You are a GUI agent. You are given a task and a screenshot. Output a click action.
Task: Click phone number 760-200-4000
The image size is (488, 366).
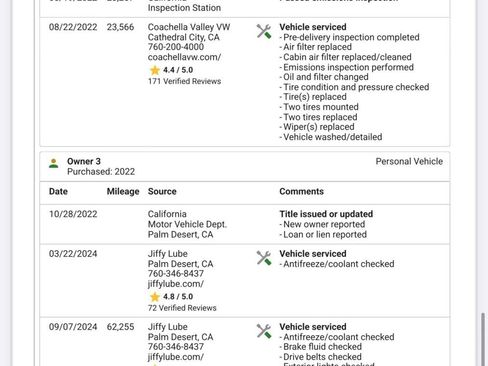176,47
